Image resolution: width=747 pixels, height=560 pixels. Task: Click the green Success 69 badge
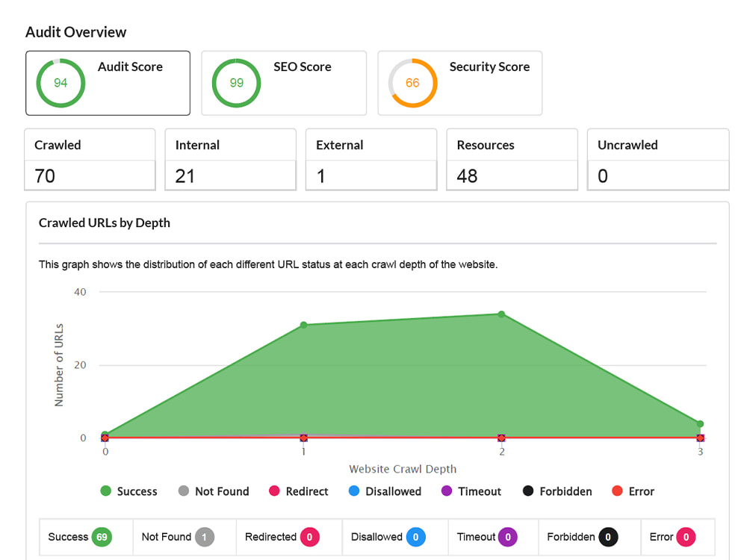pos(102,537)
